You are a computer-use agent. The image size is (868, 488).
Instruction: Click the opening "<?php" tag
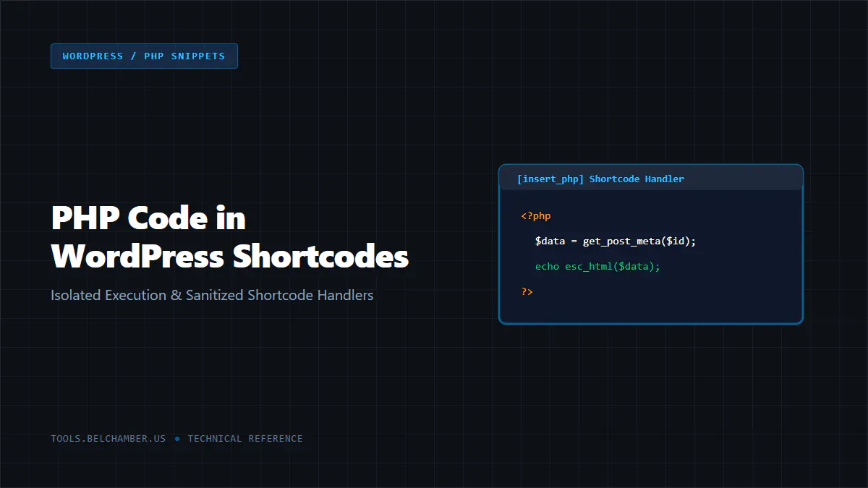coord(536,215)
